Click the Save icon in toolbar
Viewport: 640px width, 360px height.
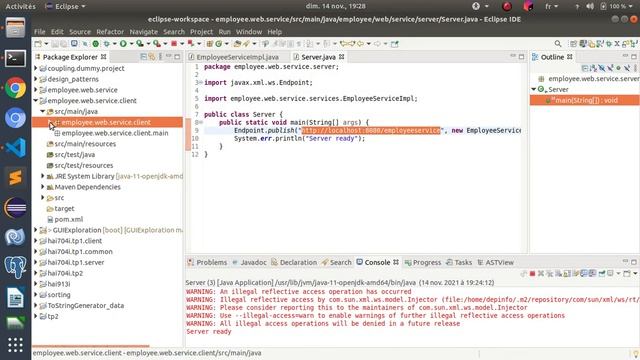point(55,44)
